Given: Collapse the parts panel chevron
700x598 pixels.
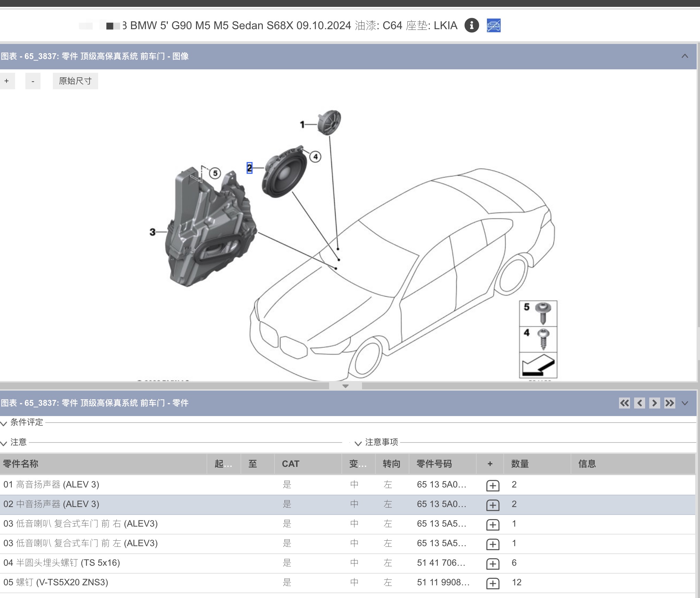Looking at the screenshot, I should click(x=685, y=403).
